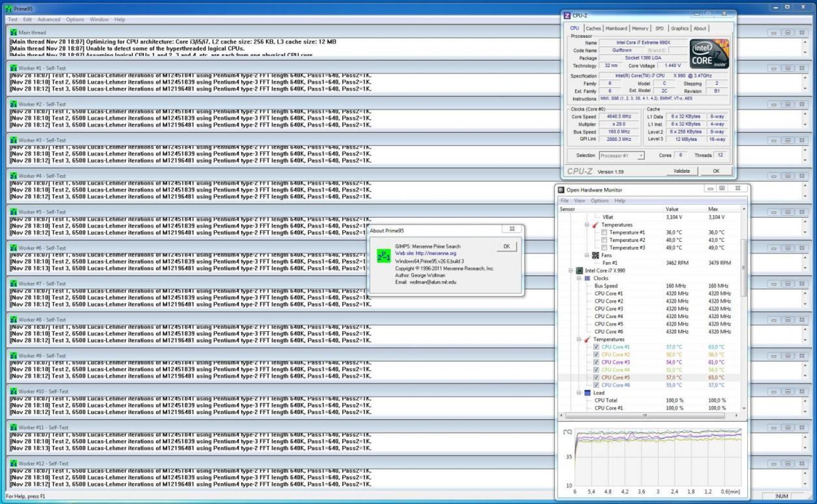Open the Test menu in Prime95
817x504 pixels.
coord(12,20)
